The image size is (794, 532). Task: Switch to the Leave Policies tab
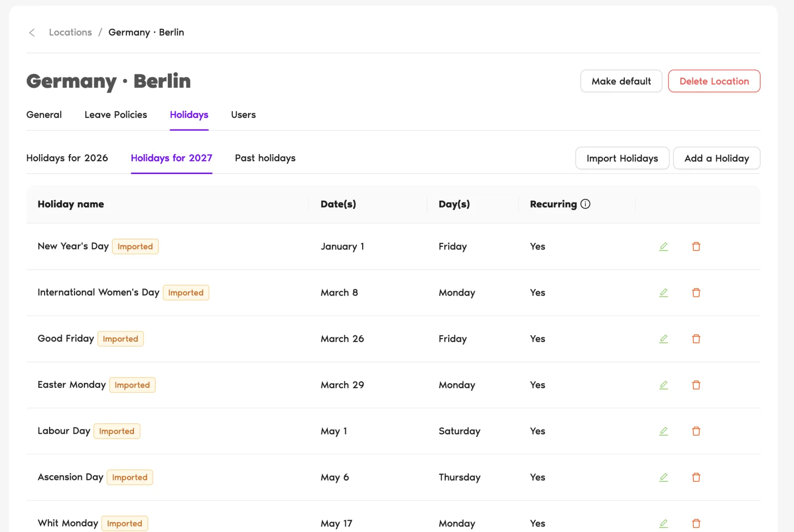(116, 115)
